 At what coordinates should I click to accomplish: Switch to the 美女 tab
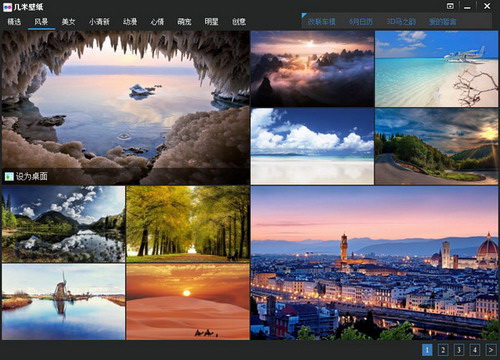point(69,22)
